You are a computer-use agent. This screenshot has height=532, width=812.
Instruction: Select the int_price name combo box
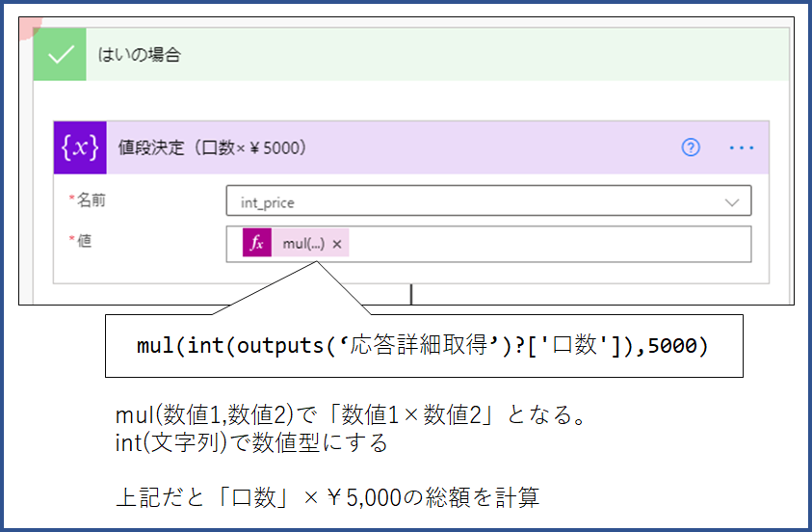tap(488, 201)
